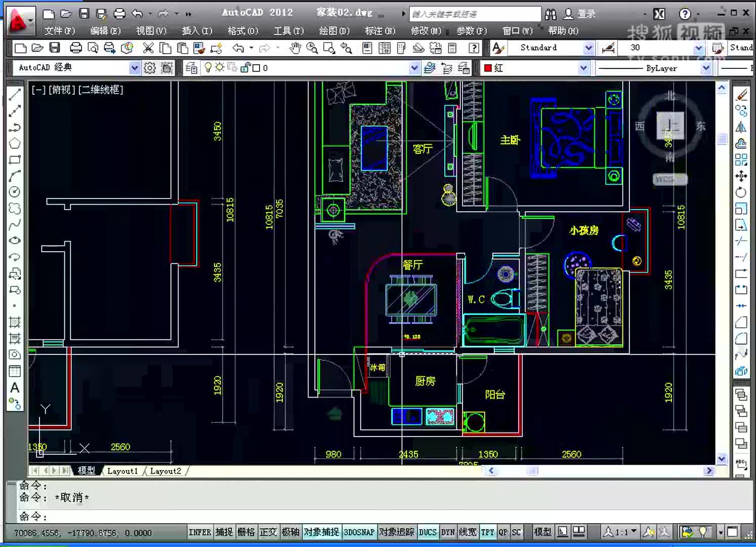The height and width of the screenshot is (547, 756).
Task: Activate the Pan hand tool
Action: point(295,48)
